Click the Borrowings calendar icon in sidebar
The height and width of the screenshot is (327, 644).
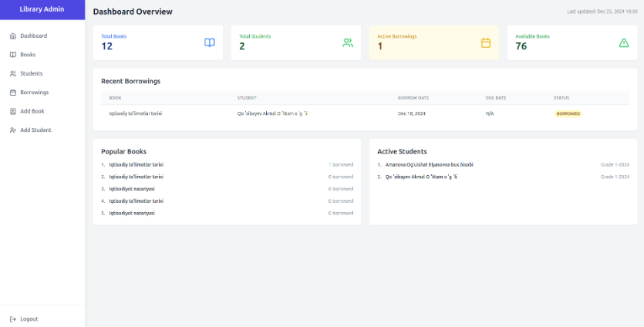click(x=12, y=93)
